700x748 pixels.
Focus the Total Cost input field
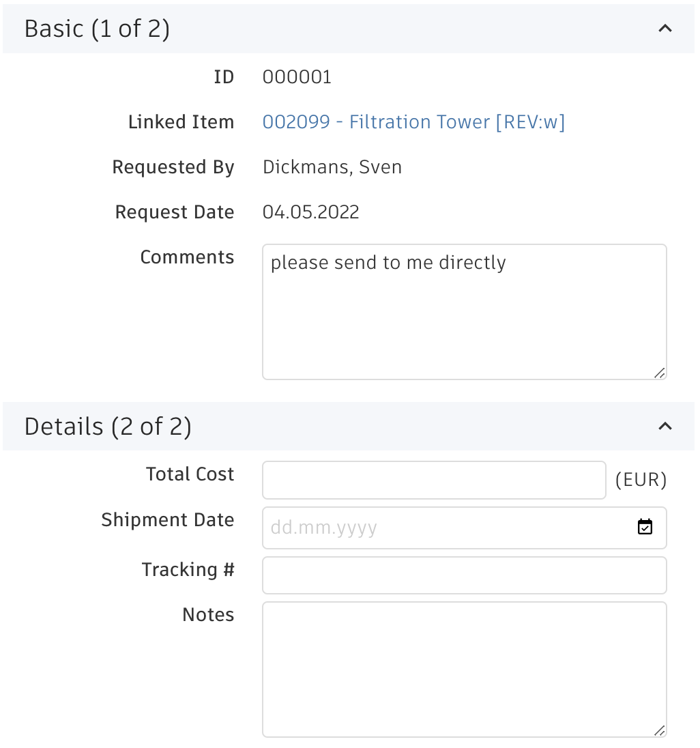click(x=434, y=480)
